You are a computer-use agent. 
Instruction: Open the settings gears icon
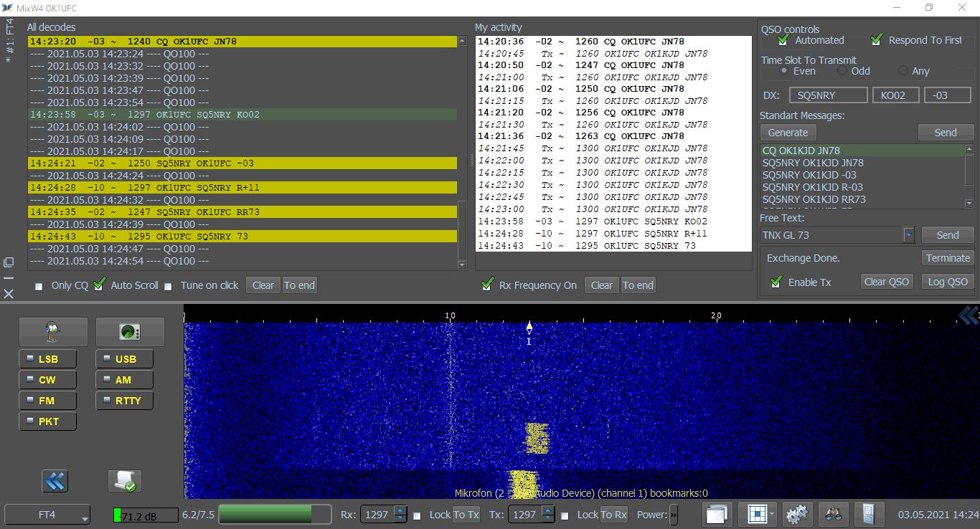[x=797, y=514]
